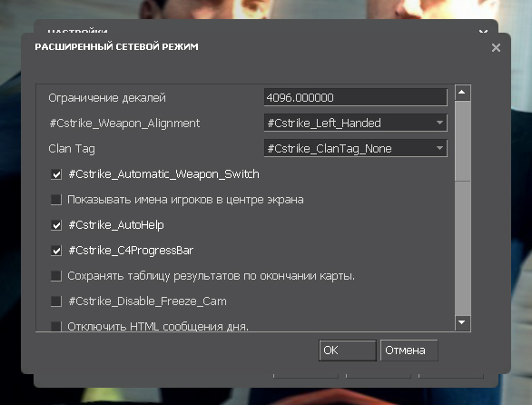Image resolution: width=532 pixels, height=405 pixels.
Task: Close the Расширенный сетевой режим dialog
Action: point(496,47)
